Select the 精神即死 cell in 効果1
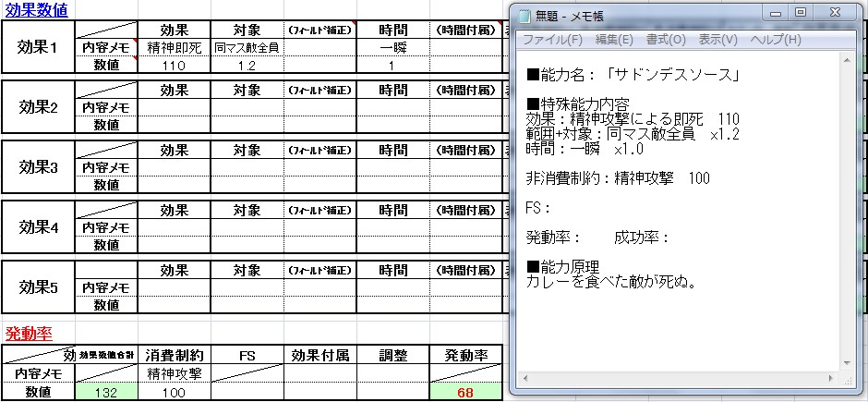 click(x=174, y=48)
